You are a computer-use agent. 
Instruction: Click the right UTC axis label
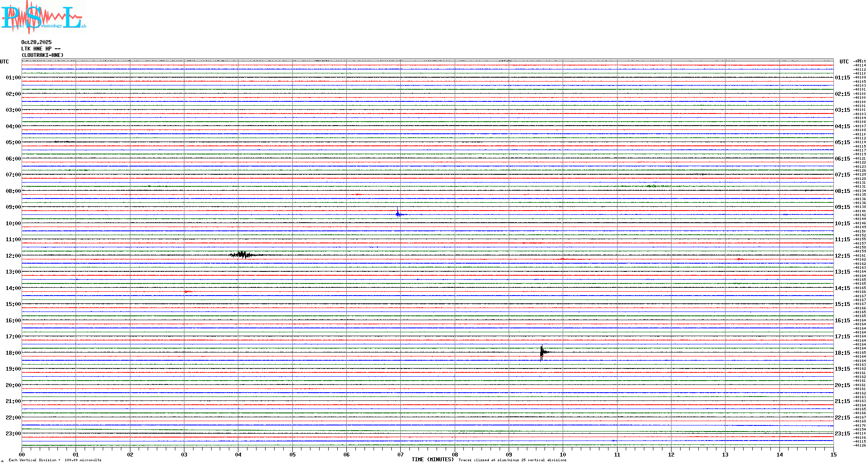tap(844, 62)
